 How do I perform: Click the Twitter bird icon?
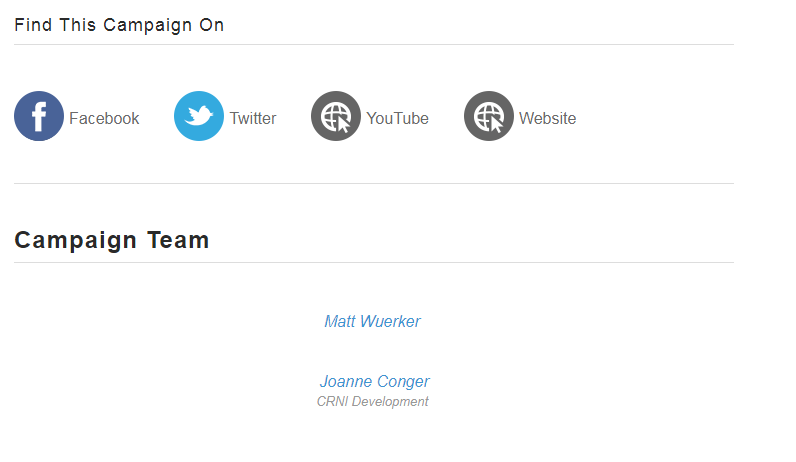pyautogui.click(x=199, y=116)
